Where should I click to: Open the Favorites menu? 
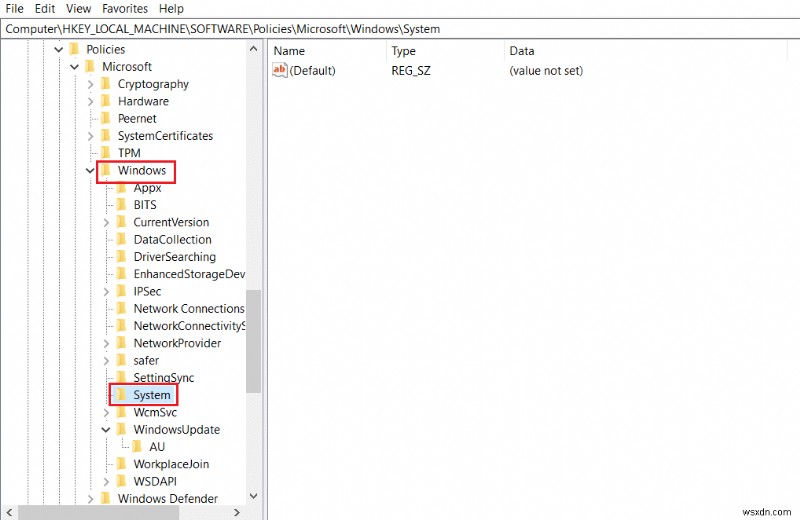point(125,9)
